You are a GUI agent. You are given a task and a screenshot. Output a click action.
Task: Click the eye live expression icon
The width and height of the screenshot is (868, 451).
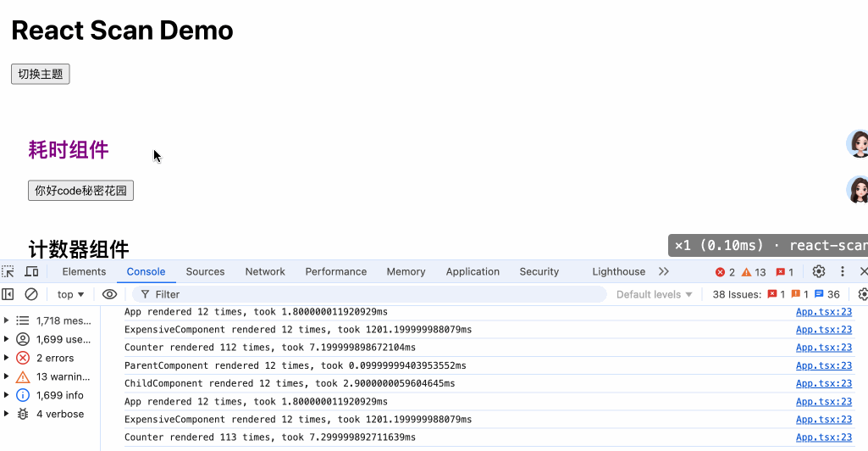109,294
